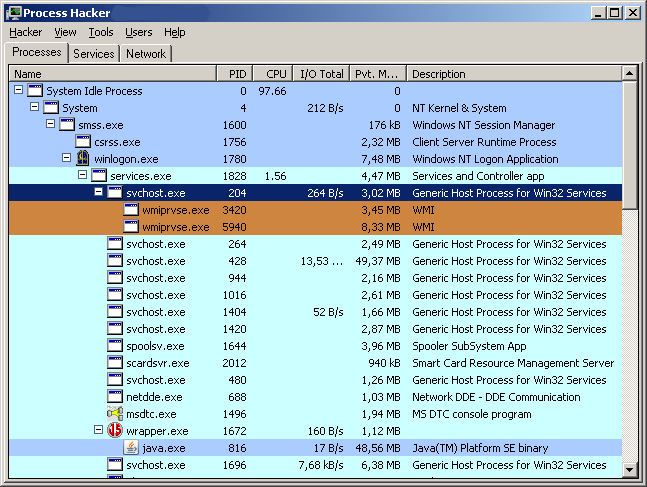This screenshot has height=487, width=647.
Task: Collapse the System Idle Process node
Action: [18, 90]
